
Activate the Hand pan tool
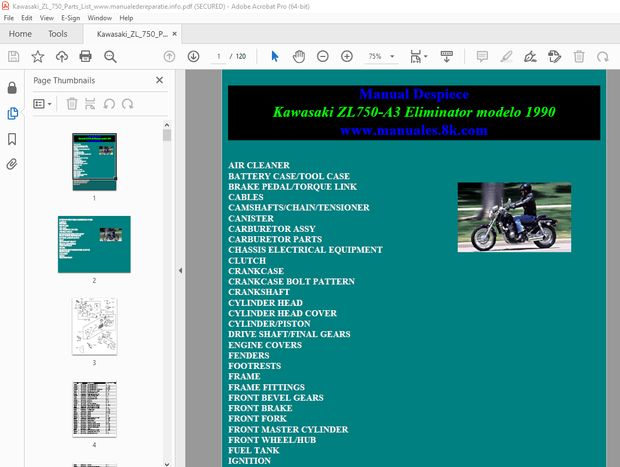pos(299,57)
